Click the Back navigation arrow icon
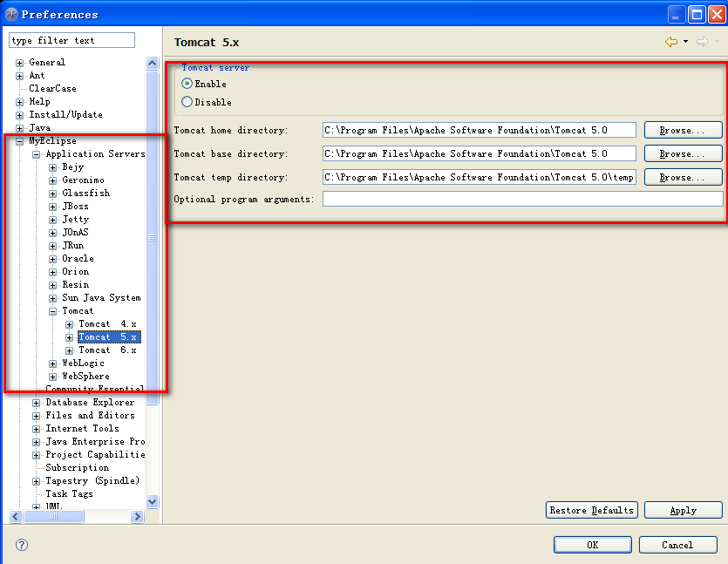 point(671,42)
